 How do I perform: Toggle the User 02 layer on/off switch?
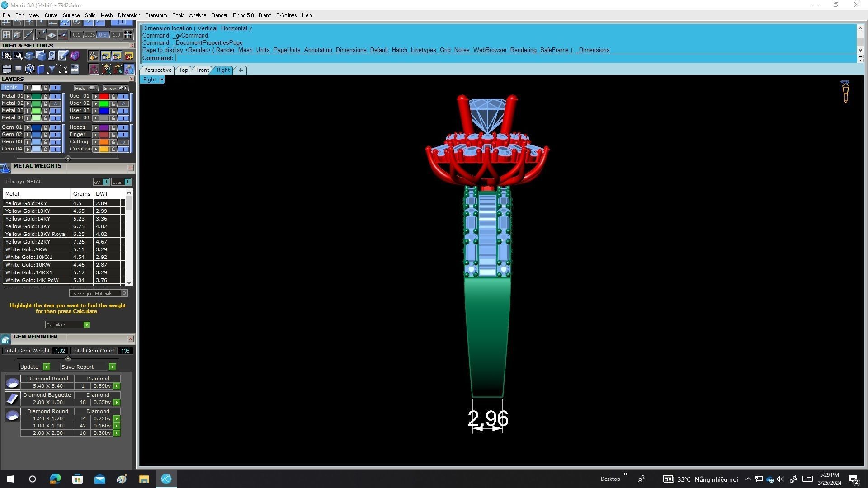[123, 103]
